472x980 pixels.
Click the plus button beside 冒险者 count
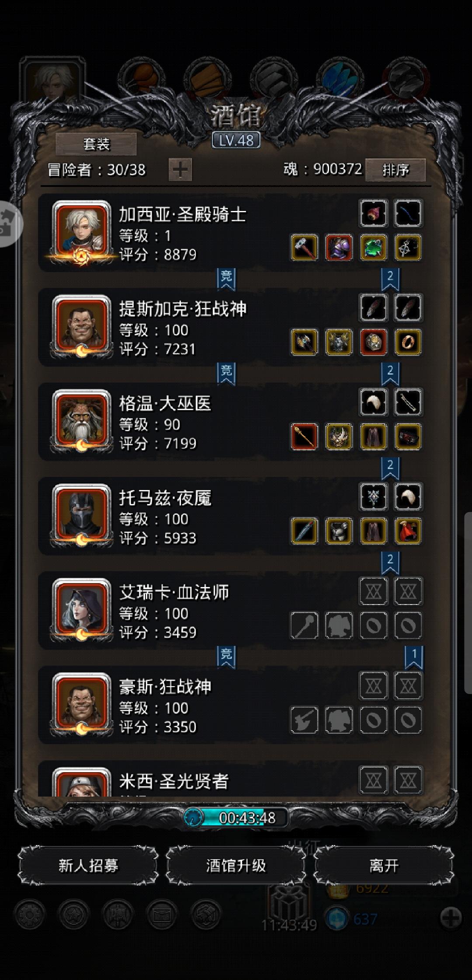tap(180, 169)
